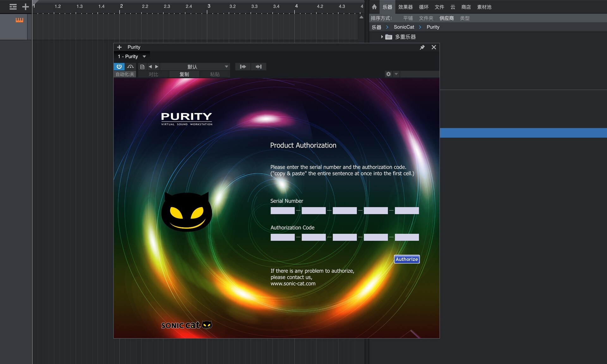607x364 pixels.
Task: Load previous preset with left arrow
Action: [150, 67]
